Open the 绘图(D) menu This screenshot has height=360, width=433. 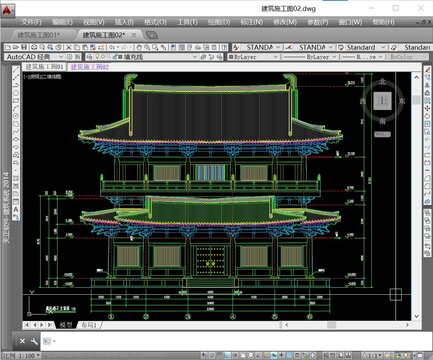click(x=219, y=22)
